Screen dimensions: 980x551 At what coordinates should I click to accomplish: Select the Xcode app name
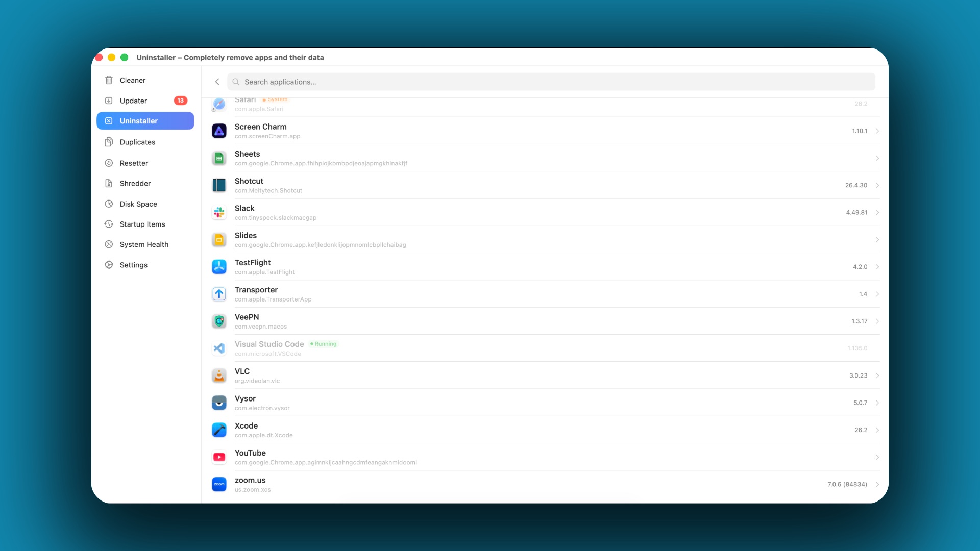(246, 426)
